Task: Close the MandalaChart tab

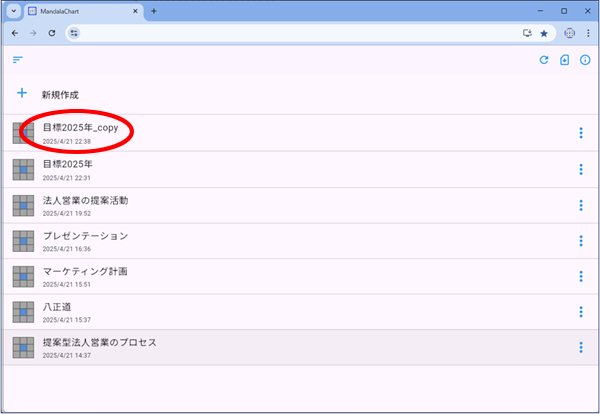Action: (135, 11)
